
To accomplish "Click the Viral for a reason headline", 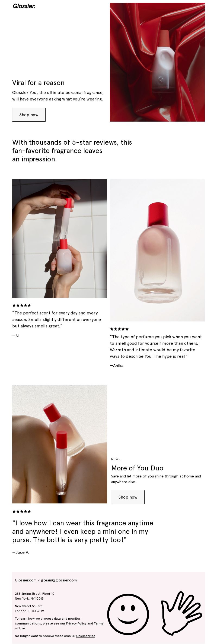I will (38, 83).
